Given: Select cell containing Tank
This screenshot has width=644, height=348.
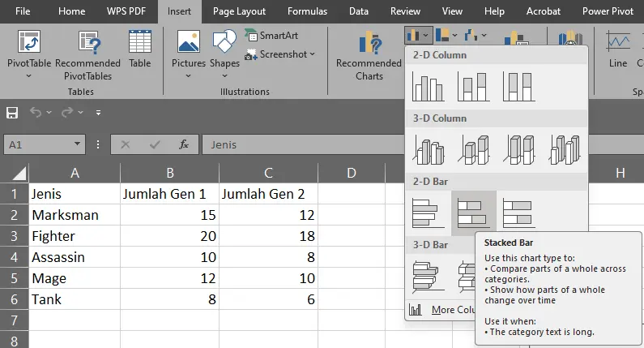Looking at the screenshot, I should point(75,299).
